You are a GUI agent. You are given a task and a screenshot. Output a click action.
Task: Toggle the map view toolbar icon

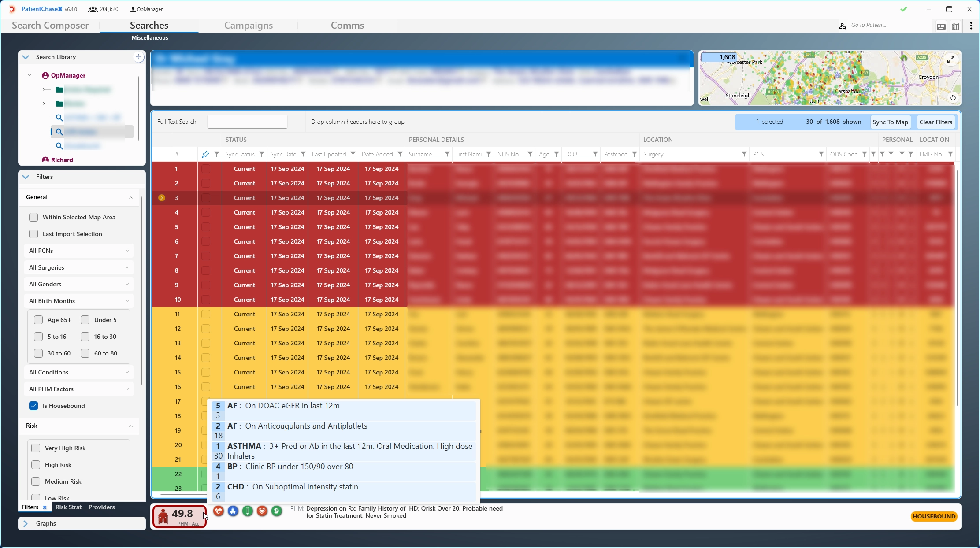click(x=955, y=27)
